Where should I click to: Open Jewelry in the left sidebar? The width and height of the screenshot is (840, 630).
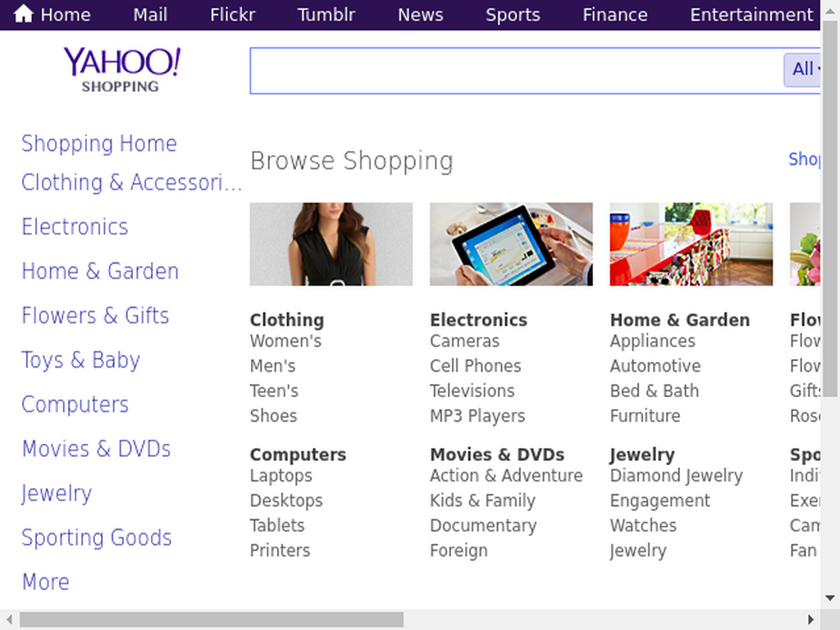57,494
